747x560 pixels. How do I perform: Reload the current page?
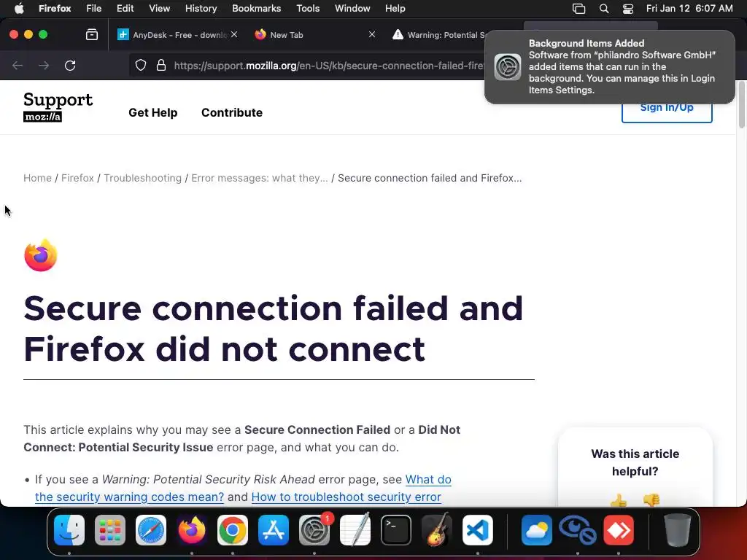tap(70, 65)
